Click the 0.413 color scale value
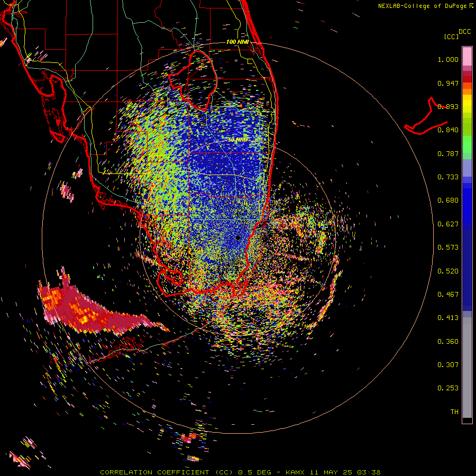The image size is (476, 476). click(x=448, y=318)
